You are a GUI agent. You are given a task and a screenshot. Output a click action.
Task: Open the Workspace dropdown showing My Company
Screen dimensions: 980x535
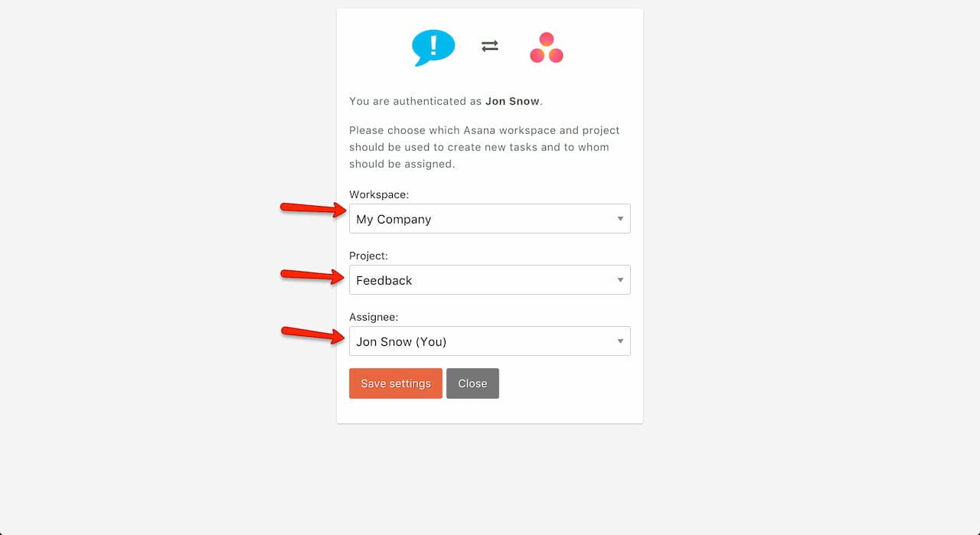coord(482,219)
